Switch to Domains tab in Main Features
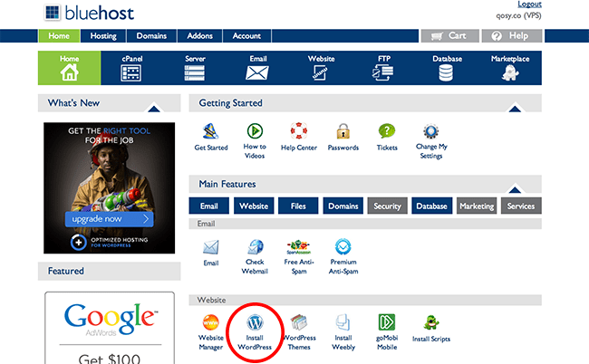 [343, 206]
